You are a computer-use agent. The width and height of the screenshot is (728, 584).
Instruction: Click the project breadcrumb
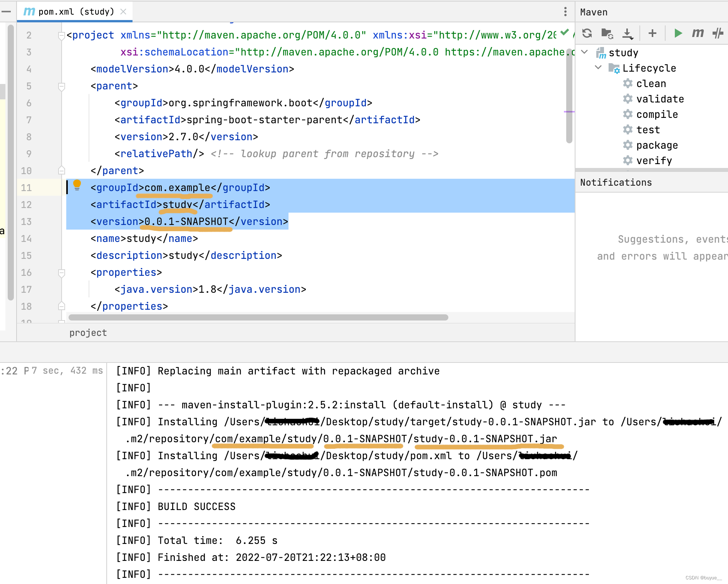88,333
